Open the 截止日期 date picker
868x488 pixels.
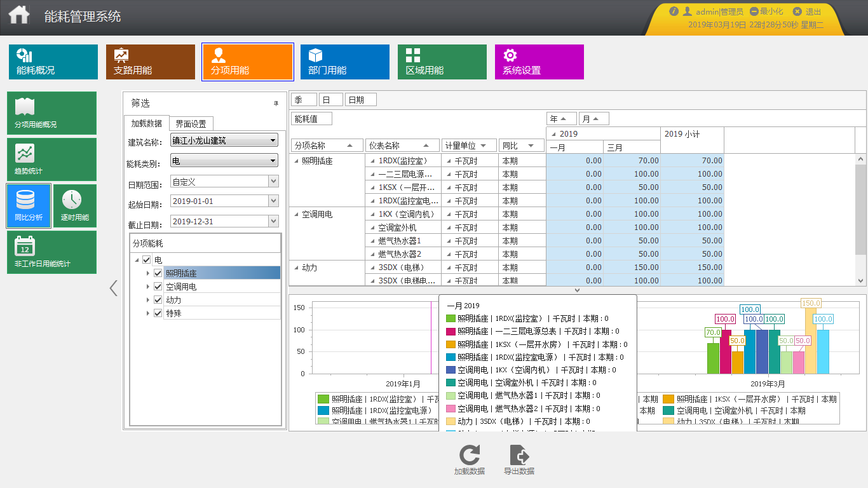point(273,221)
